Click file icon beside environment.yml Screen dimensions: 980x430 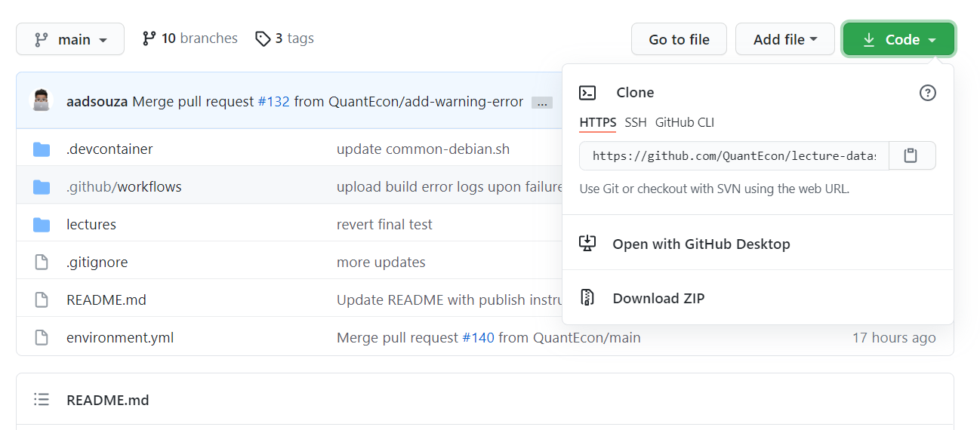point(42,337)
